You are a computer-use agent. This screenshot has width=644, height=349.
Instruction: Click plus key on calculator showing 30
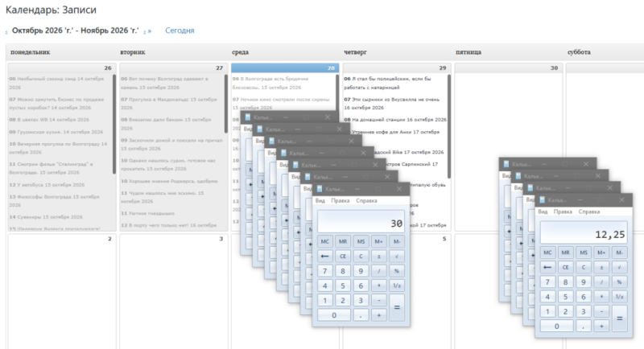point(378,315)
